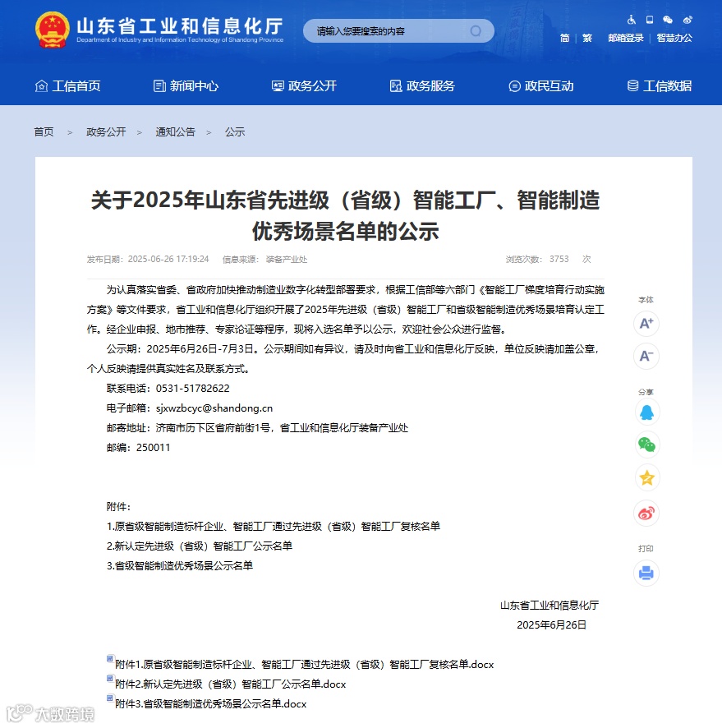Go to 通知公告 in the breadcrumb

(x=176, y=131)
